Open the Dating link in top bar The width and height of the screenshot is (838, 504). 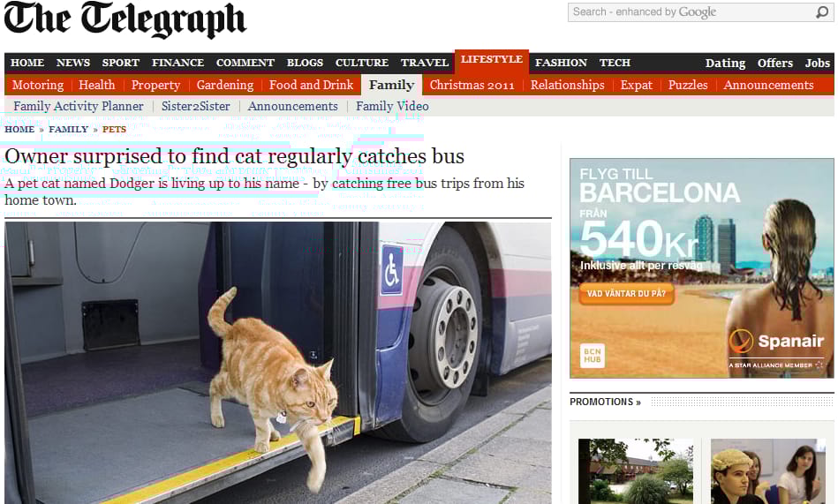coord(725,63)
